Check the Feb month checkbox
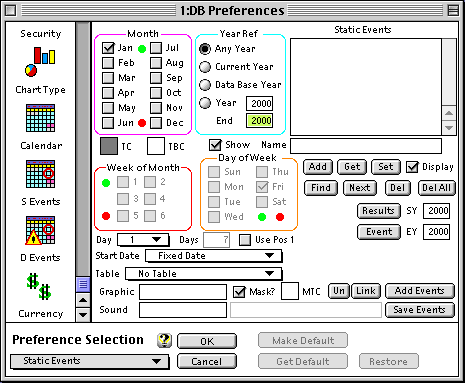This screenshot has height=383, width=465. (x=108, y=63)
